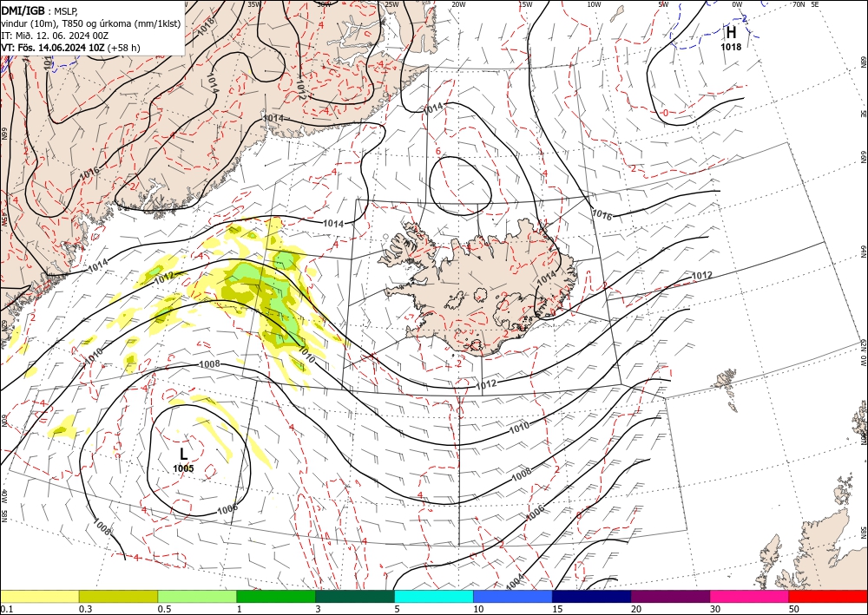868x615 pixels.
Task: Click the Faroe Islands on the map
Action: pos(728,389)
